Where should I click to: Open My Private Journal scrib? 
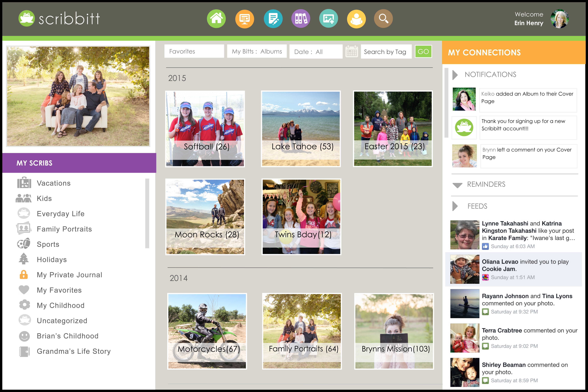pyautogui.click(x=69, y=275)
